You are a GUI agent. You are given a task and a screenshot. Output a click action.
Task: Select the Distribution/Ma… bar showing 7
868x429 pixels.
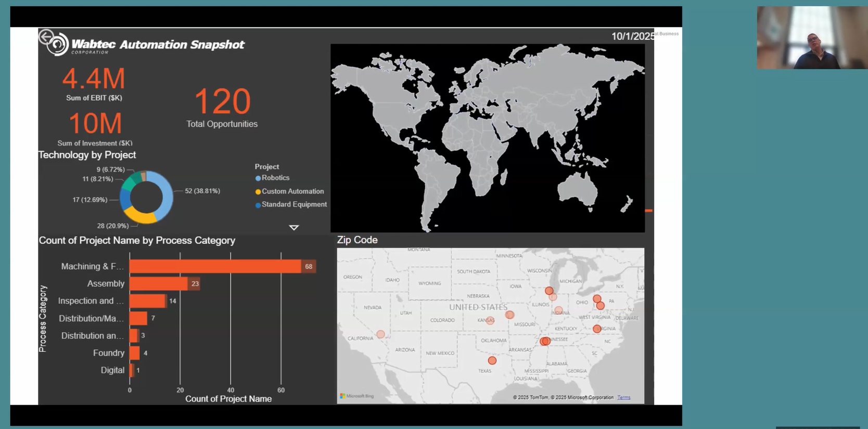[x=138, y=318]
